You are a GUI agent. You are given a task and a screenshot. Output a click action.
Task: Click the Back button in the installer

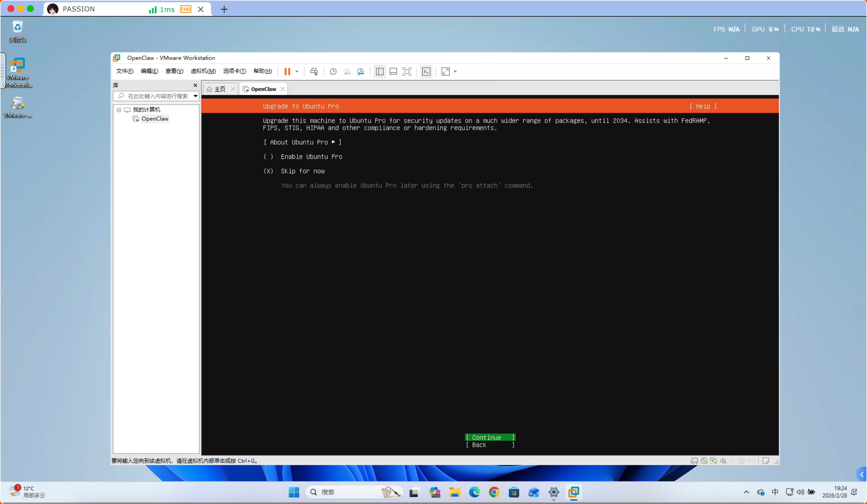tap(490, 445)
